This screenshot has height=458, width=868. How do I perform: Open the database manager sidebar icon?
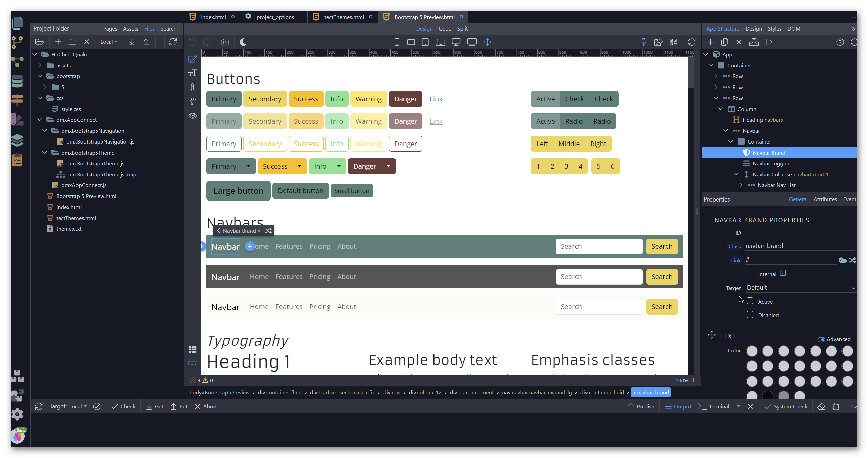17,81
